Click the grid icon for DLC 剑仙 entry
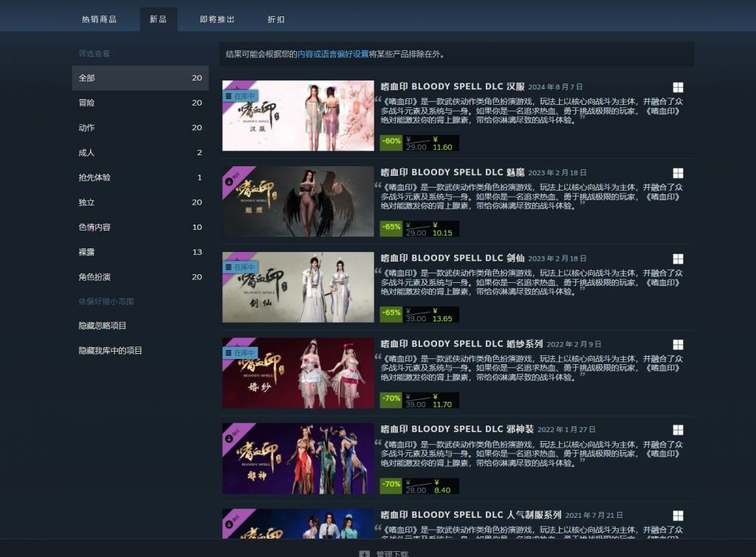This screenshot has width=756, height=557. click(678, 258)
